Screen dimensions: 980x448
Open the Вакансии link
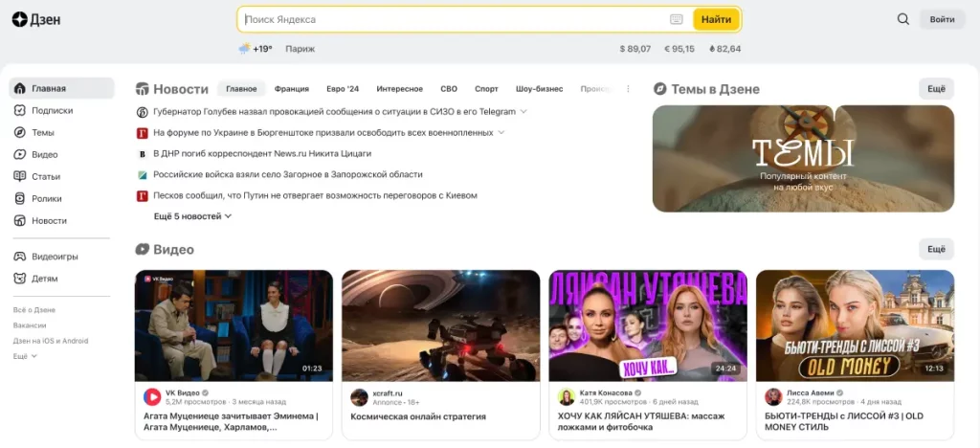30,325
